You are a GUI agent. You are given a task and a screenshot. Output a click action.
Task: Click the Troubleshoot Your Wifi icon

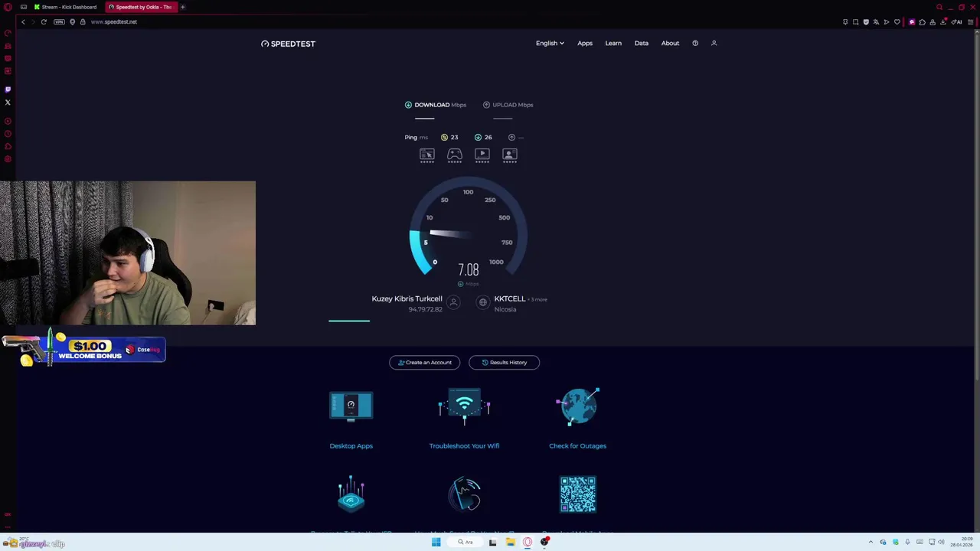click(464, 406)
